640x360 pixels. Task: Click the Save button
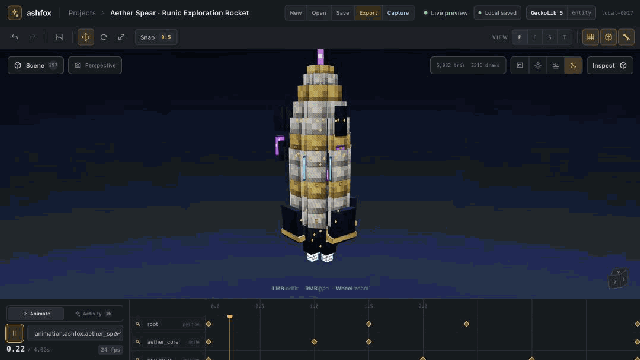click(x=342, y=13)
